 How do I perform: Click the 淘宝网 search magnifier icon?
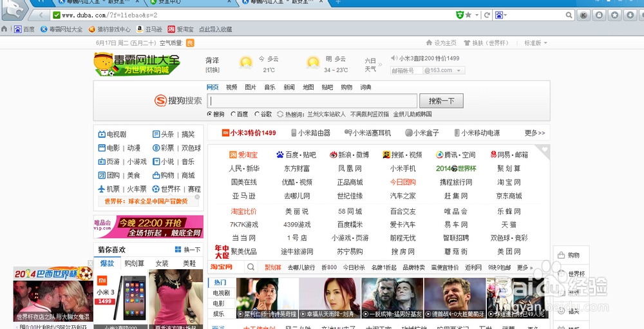pyautogui.click(x=251, y=267)
